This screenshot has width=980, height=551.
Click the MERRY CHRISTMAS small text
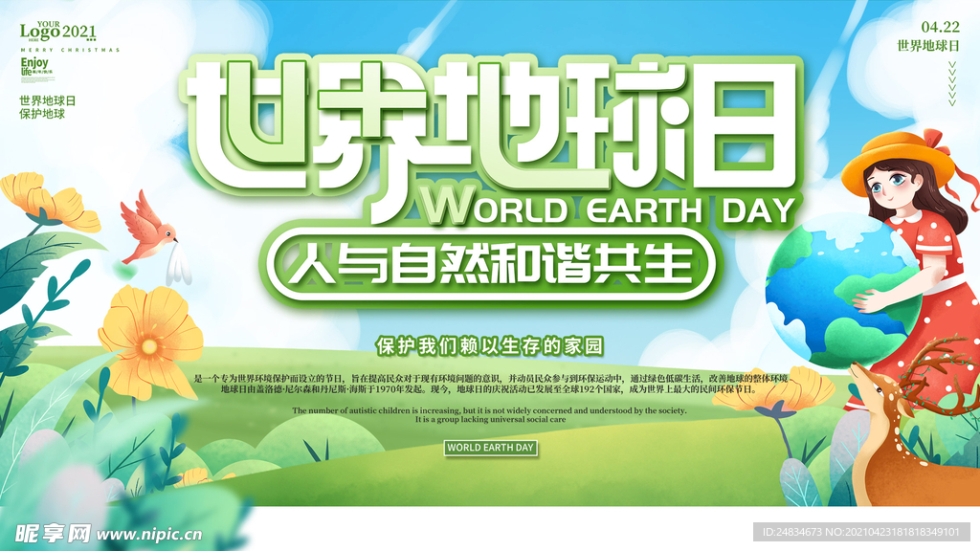point(69,50)
